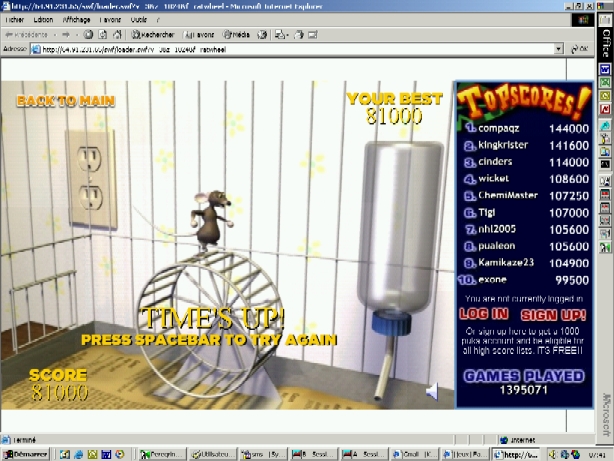Select top score player compaqz
This screenshot has width=614, height=461.
coord(502,128)
